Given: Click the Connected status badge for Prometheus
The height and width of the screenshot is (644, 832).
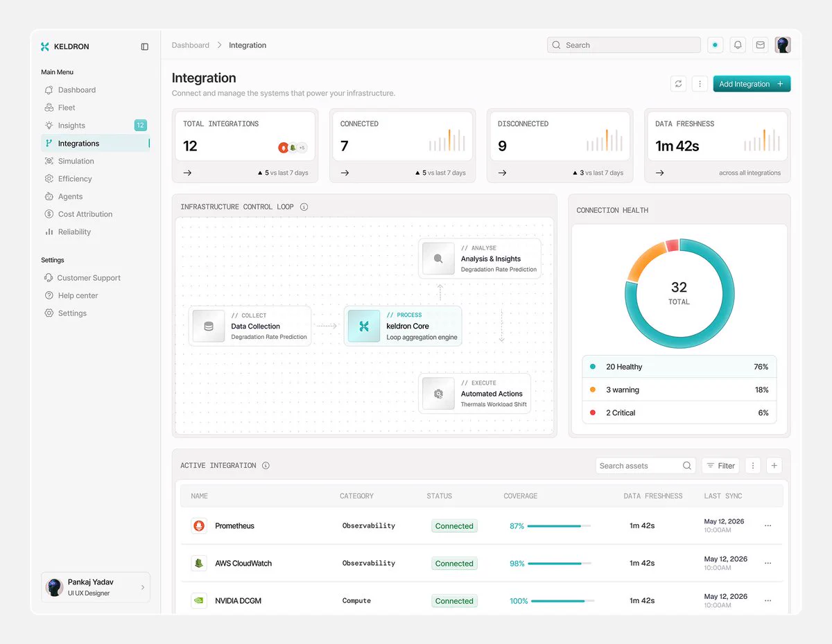Looking at the screenshot, I should click(454, 526).
